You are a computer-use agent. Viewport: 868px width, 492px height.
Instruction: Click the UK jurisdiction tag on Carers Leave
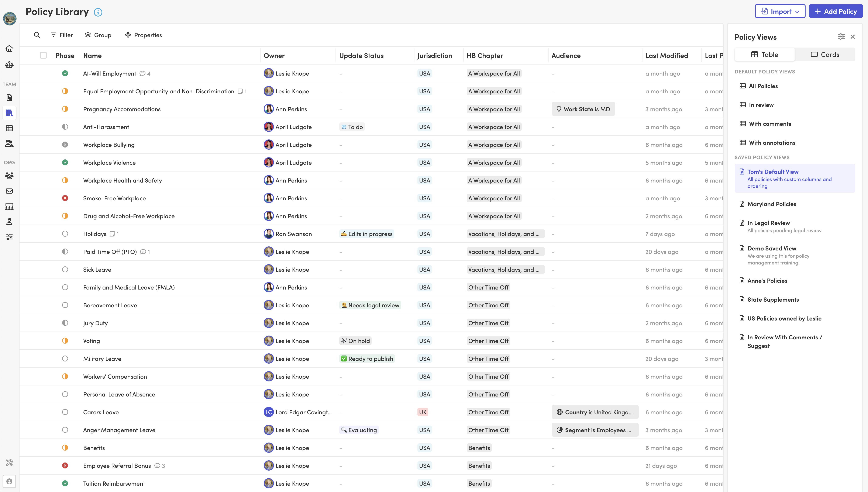pyautogui.click(x=423, y=412)
